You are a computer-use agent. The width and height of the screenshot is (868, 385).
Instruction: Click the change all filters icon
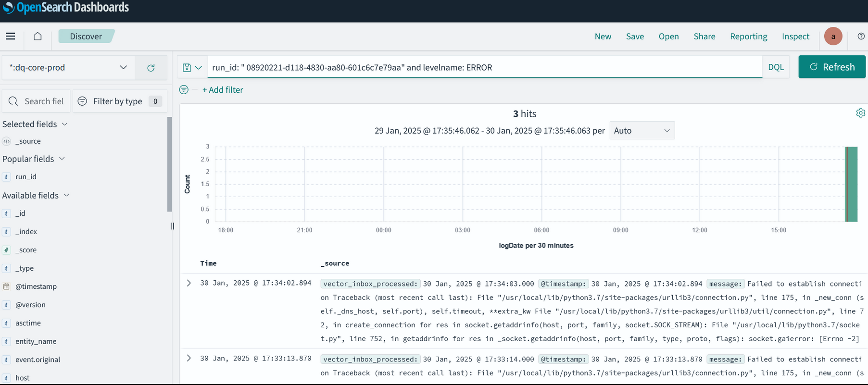click(184, 90)
